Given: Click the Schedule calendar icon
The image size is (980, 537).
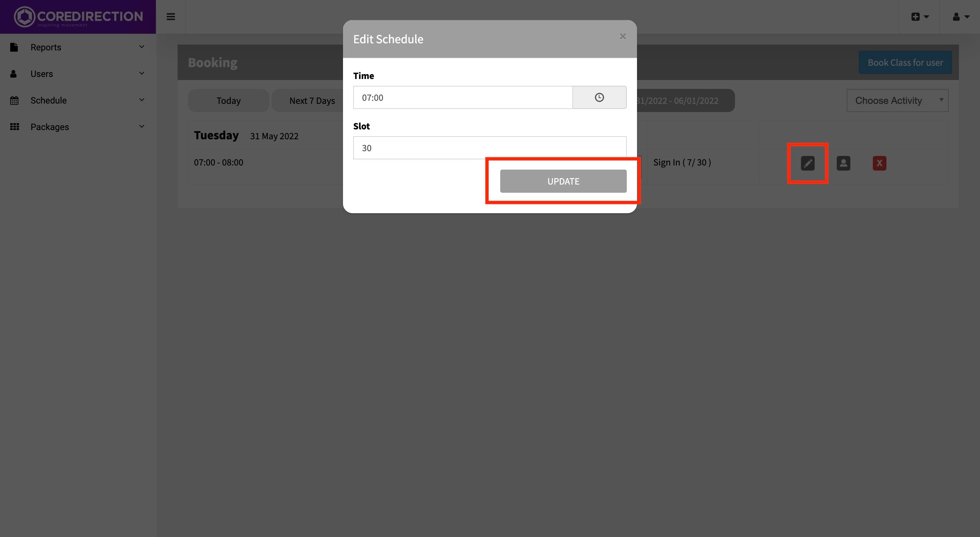Looking at the screenshot, I should click(x=14, y=100).
